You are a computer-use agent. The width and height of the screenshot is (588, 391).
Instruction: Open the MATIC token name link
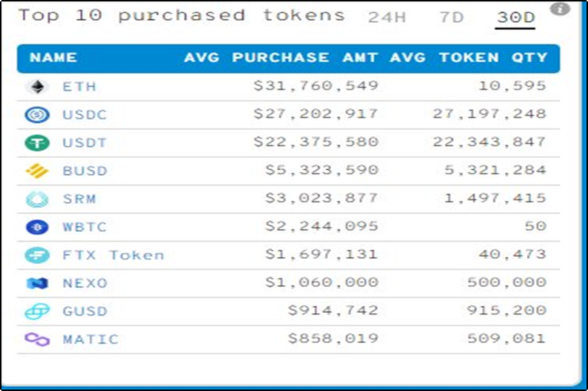91,339
